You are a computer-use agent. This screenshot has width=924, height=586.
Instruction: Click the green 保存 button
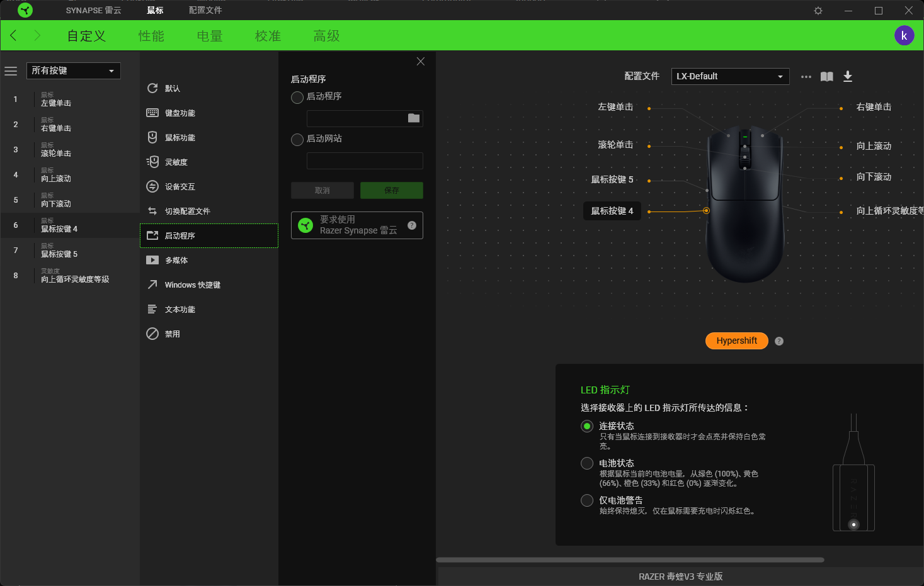(392, 190)
